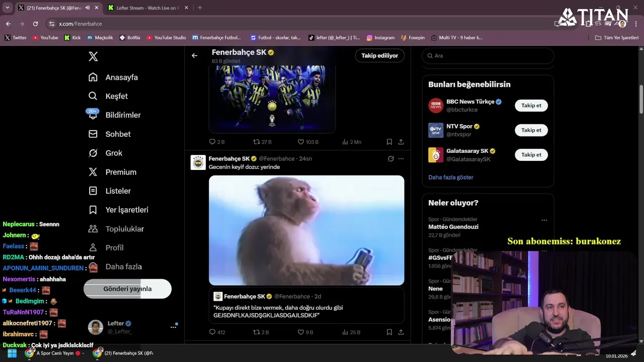Mute the Fenerbahçe SK tab audio
This screenshot has height=362, width=644.
88,8
